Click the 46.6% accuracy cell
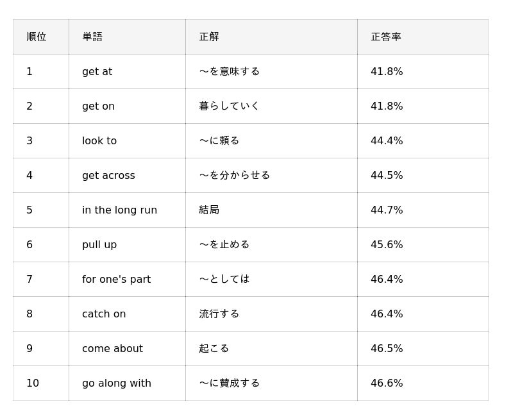Image resolution: width=513 pixels, height=420 pixels. pyautogui.click(x=423, y=383)
